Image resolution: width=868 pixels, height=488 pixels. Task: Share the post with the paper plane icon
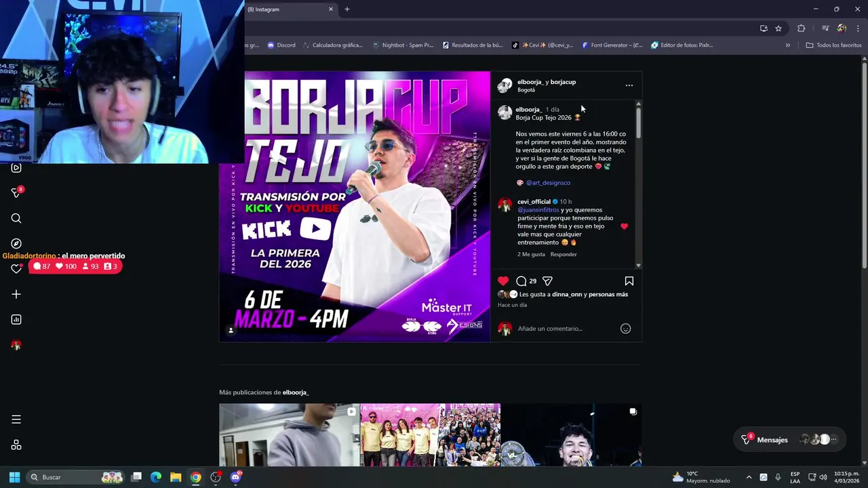[547, 281]
